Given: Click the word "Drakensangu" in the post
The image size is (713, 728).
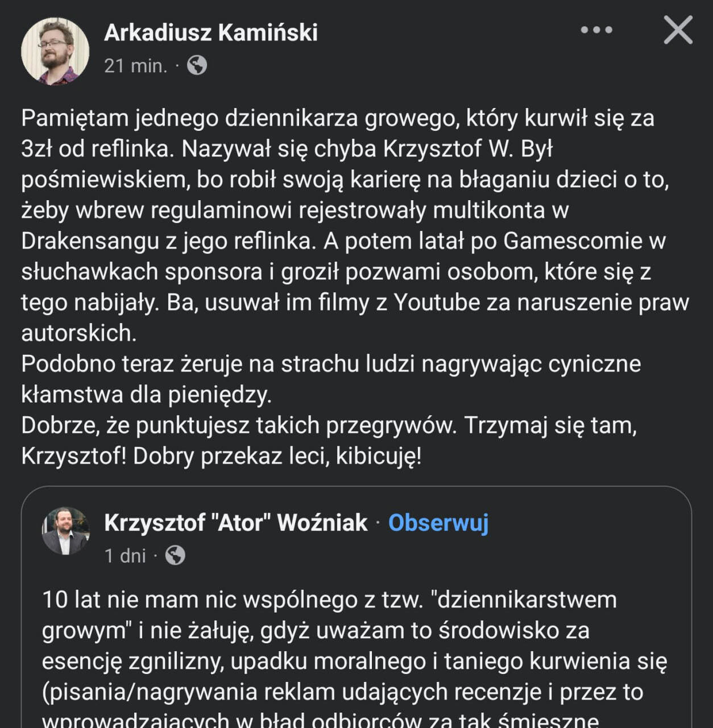Looking at the screenshot, I should click(x=90, y=241).
